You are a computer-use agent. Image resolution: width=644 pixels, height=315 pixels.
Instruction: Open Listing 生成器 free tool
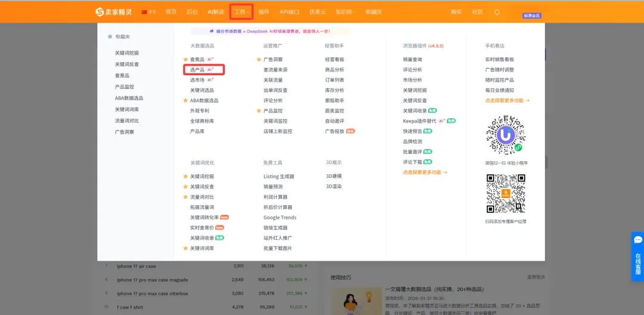pos(279,177)
